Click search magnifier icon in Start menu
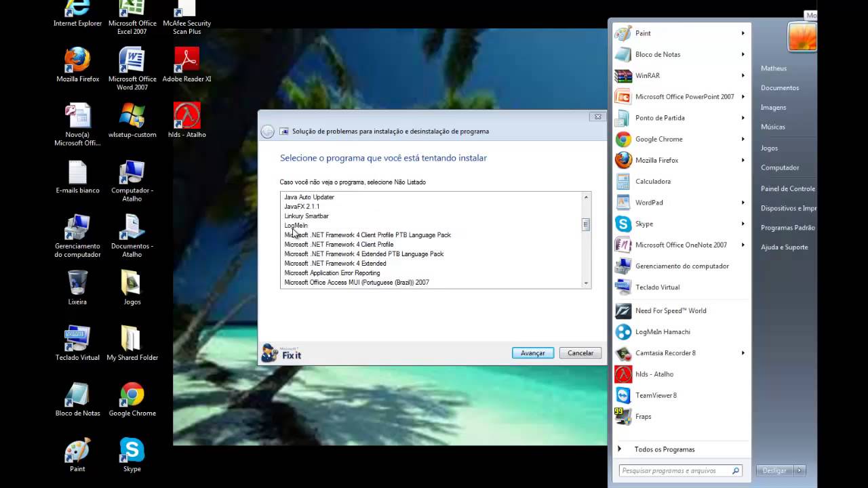This screenshot has height=488, width=868. click(x=735, y=470)
